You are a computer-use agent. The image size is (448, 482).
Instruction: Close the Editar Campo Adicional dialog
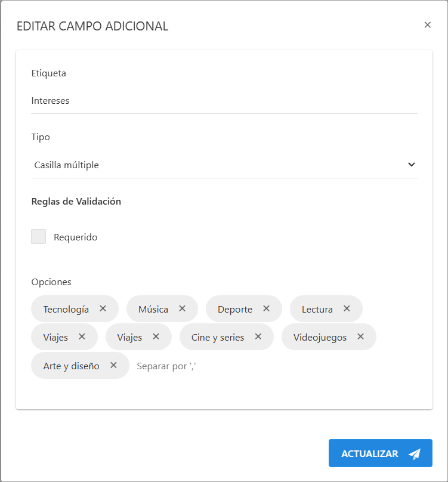click(427, 25)
